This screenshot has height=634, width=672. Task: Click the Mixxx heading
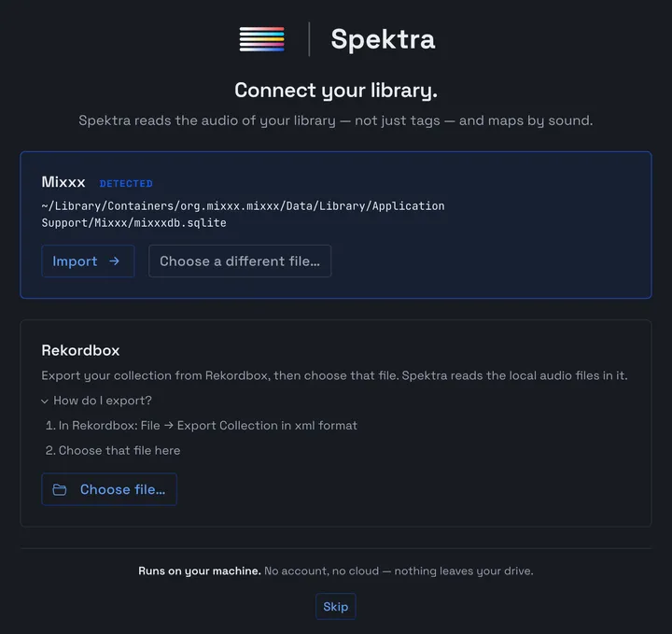[63, 182]
